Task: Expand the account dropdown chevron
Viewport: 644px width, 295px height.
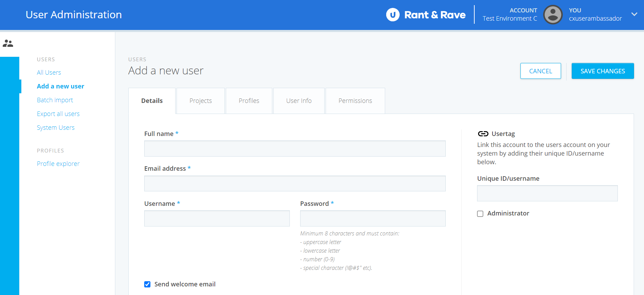Action: [634, 14]
